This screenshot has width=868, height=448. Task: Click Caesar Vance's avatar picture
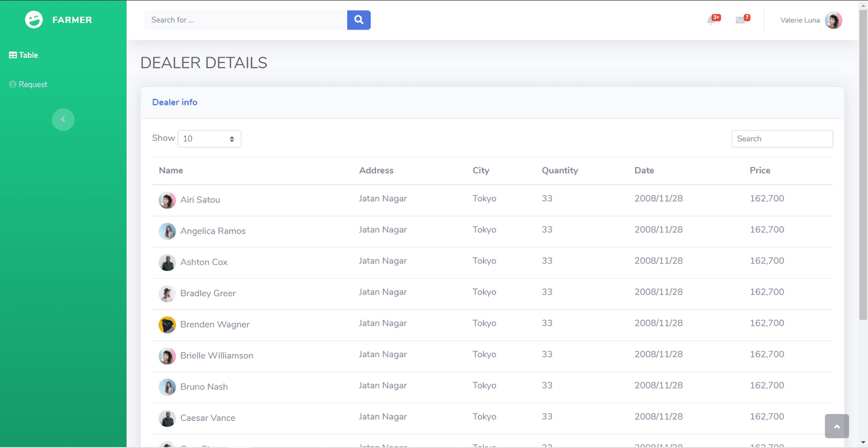tap(167, 418)
